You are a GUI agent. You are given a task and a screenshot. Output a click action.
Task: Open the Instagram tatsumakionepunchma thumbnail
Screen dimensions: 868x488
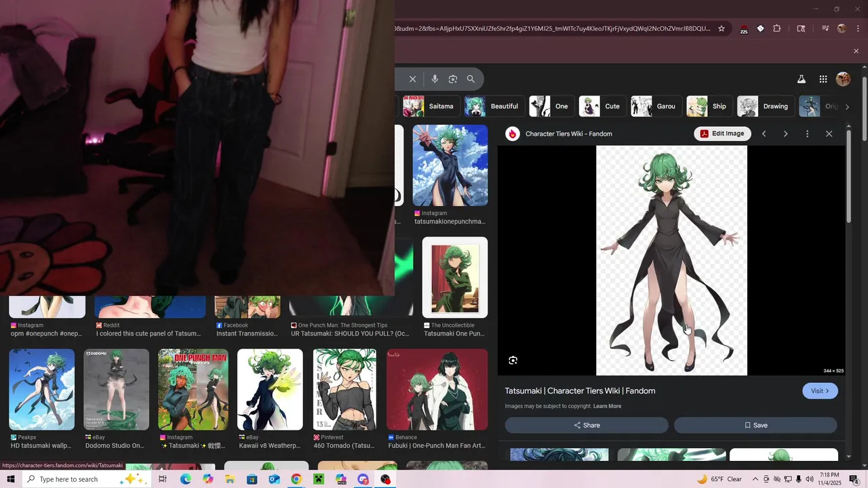(x=450, y=165)
